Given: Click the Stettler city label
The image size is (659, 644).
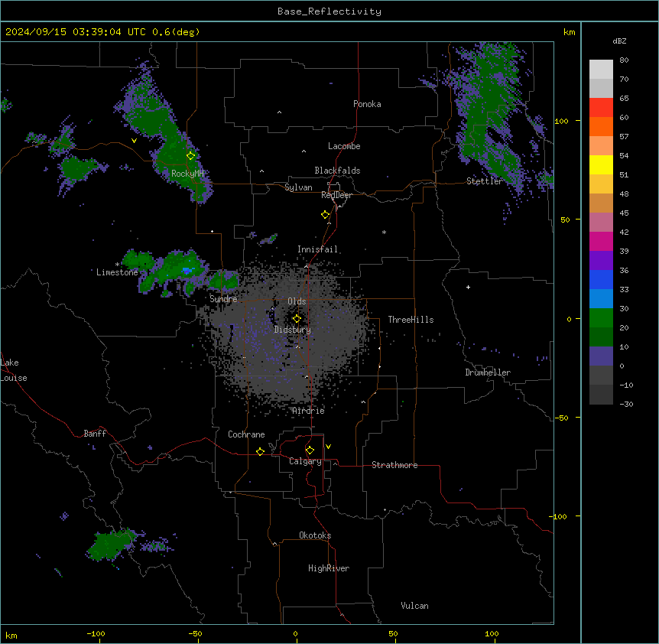Looking at the screenshot, I should coord(484,181).
